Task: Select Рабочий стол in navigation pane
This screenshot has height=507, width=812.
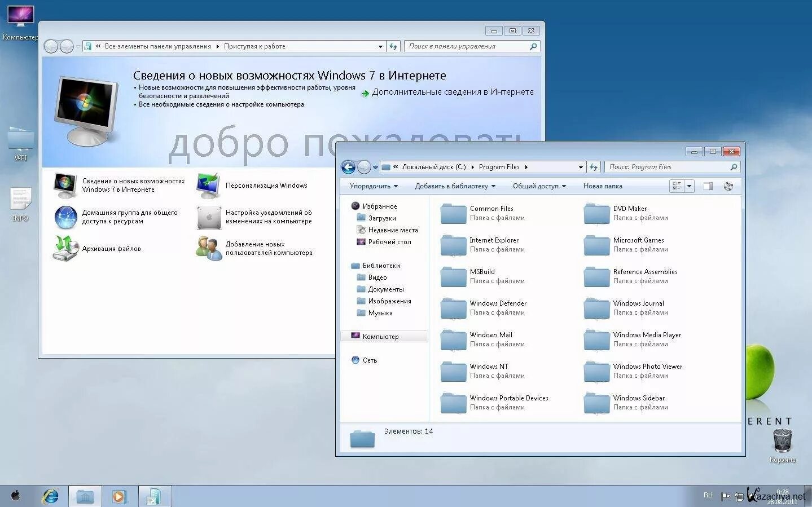Action: coord(384,242)
